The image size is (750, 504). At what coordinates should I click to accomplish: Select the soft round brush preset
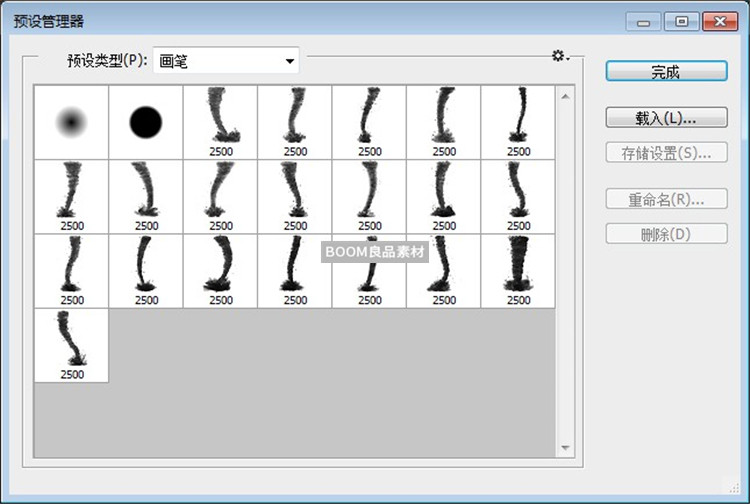pos(71,122)
